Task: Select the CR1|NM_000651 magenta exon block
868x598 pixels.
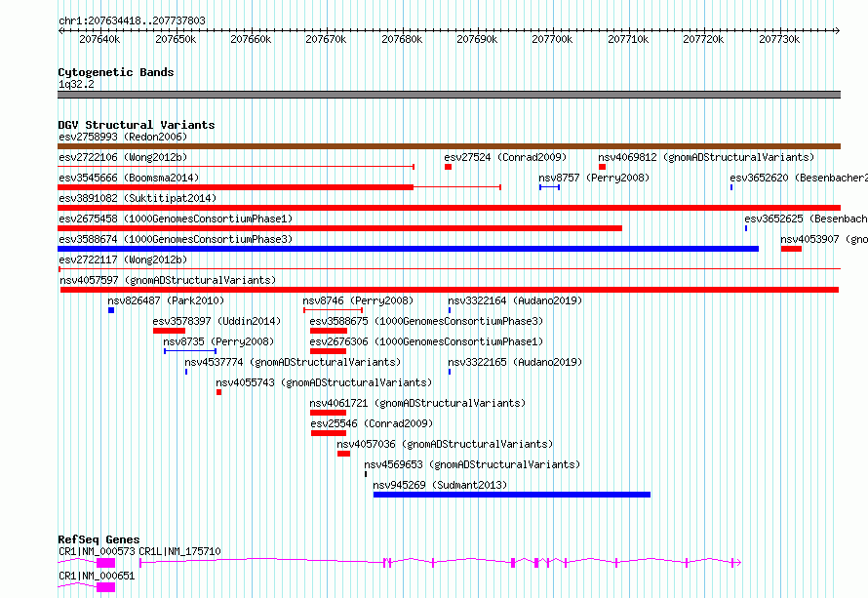Action: tap(105, 587)
